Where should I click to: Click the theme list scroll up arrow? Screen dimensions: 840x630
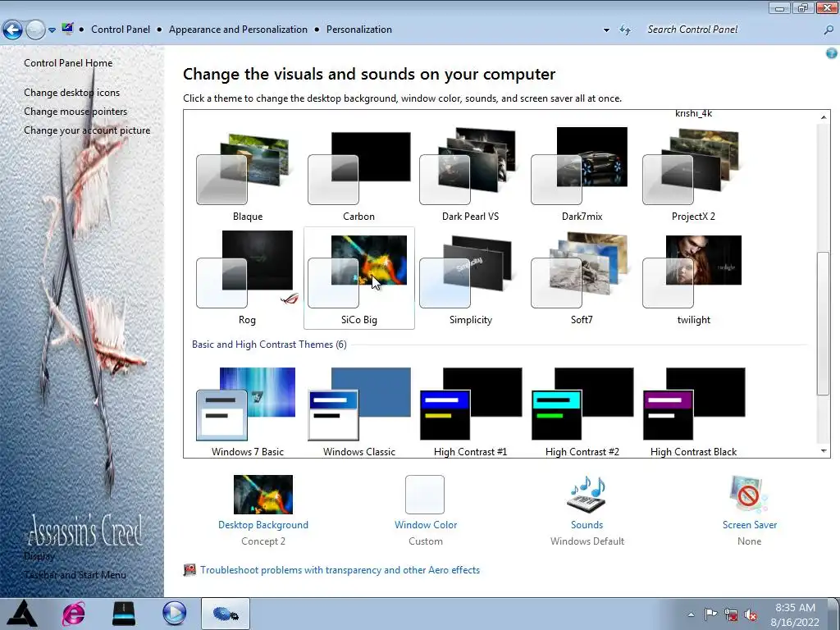click(x=824, y=116)
